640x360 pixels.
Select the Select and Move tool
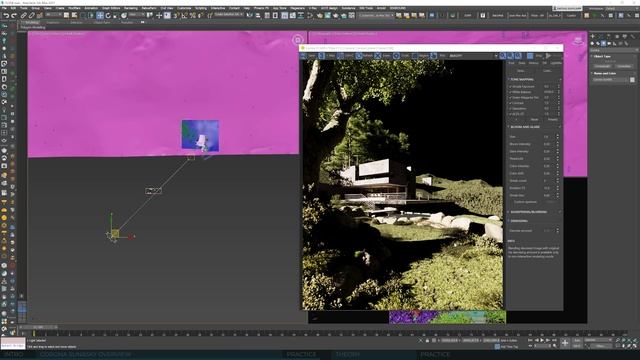[x=100, y=16]
